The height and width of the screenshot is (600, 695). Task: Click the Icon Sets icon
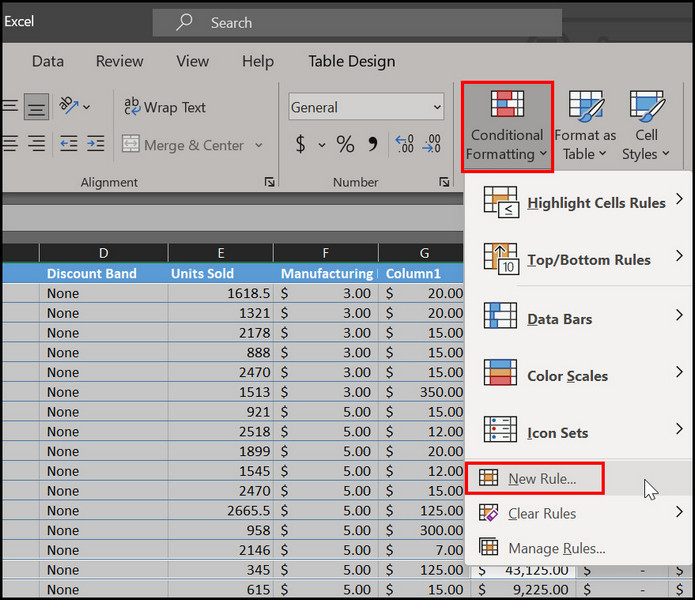click(500, 429)
